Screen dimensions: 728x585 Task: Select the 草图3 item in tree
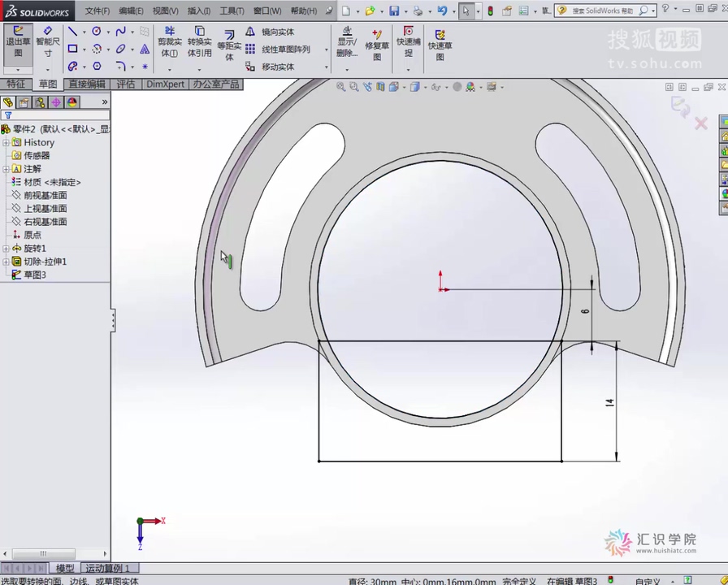click(x=35, y=275)
